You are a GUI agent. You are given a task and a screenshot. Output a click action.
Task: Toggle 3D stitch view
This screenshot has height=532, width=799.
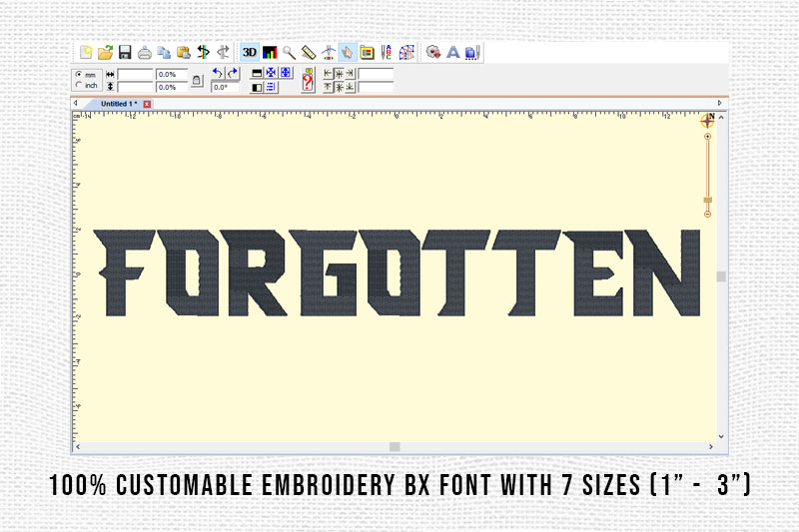point(249,53)
